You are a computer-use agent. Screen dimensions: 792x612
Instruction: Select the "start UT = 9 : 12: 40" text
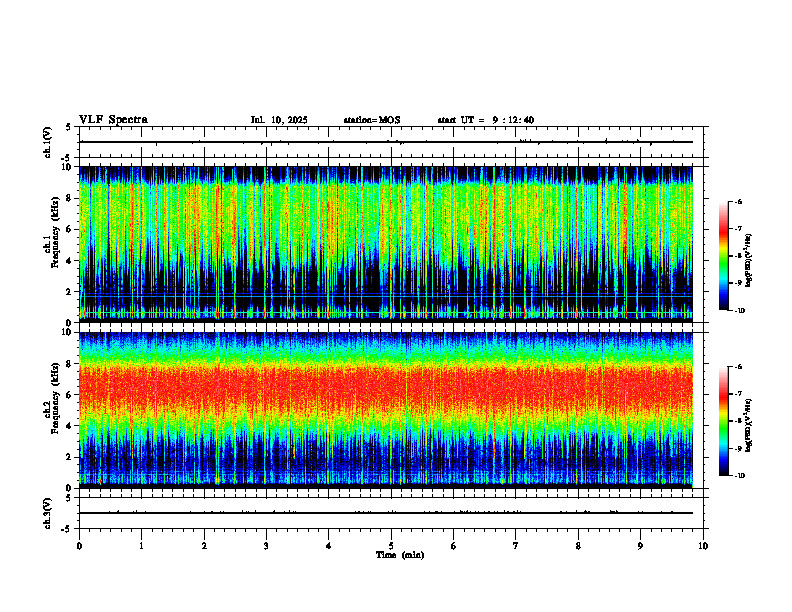pos(485,120)
